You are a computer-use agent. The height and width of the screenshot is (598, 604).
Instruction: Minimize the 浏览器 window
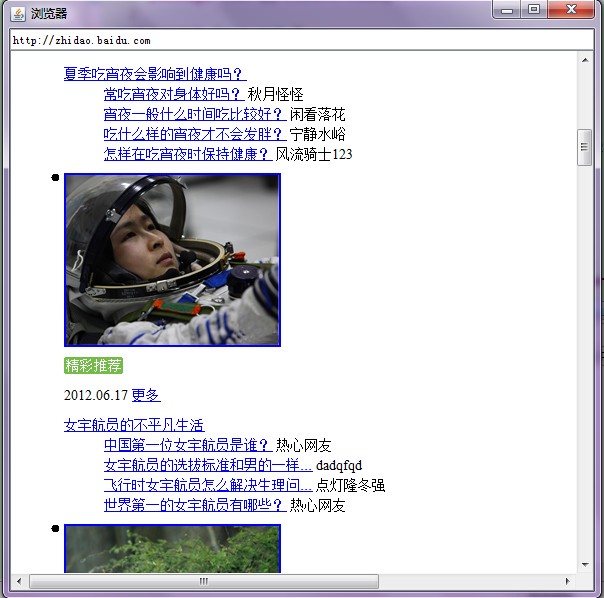[x=507, y=10]
